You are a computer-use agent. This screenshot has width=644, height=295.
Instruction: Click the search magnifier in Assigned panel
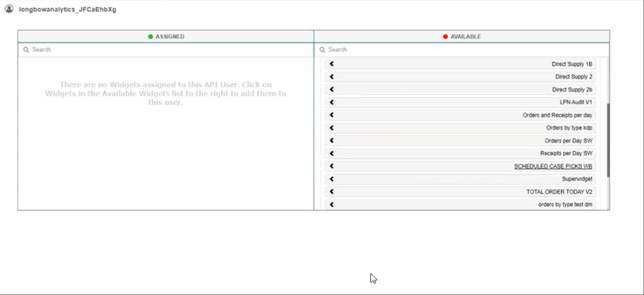click(x=26, y=50)
